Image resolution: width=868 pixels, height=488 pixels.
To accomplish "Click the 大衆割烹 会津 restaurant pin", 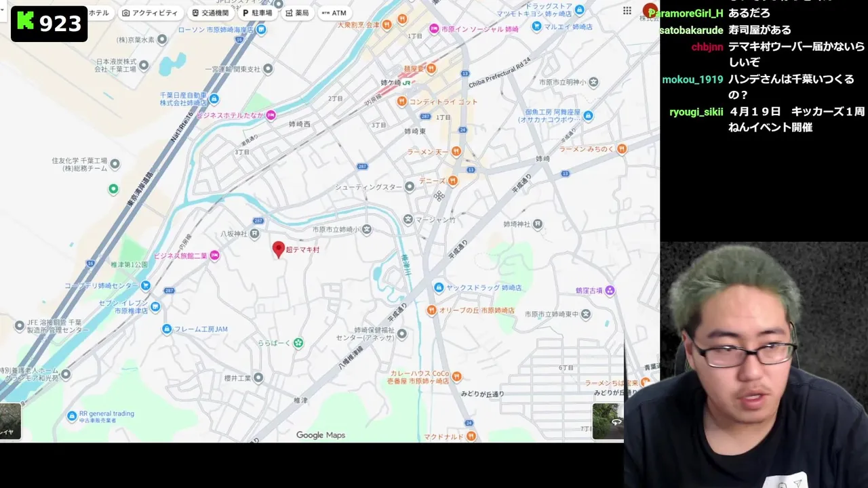I will tap(387, 24).
